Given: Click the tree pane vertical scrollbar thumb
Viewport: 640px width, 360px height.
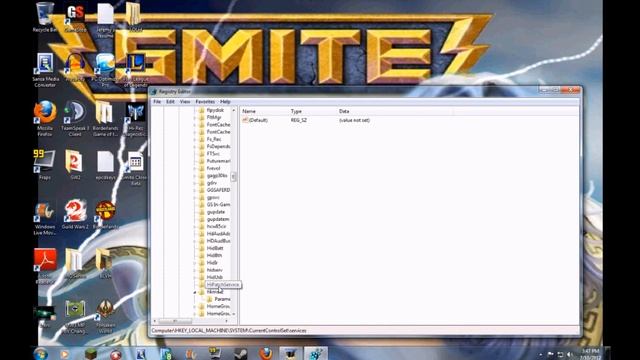Looking at the screenshot, I should 234,177.
